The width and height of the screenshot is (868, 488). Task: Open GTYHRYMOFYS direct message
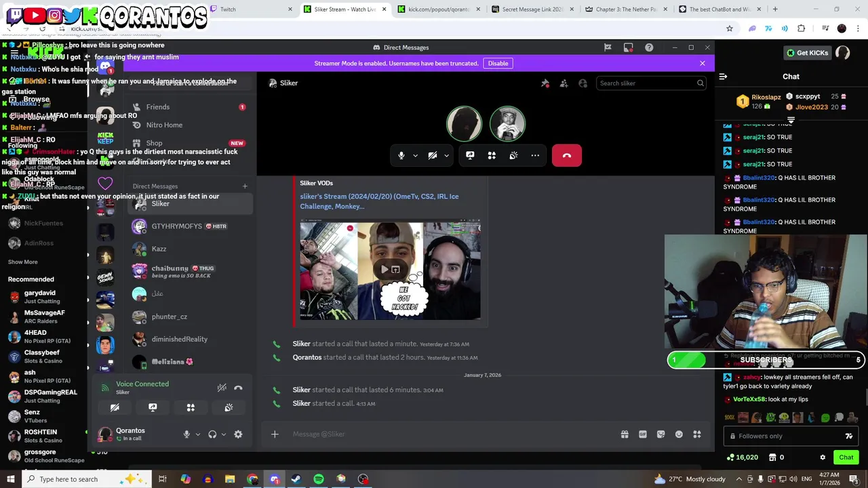[x=190, y=226]
